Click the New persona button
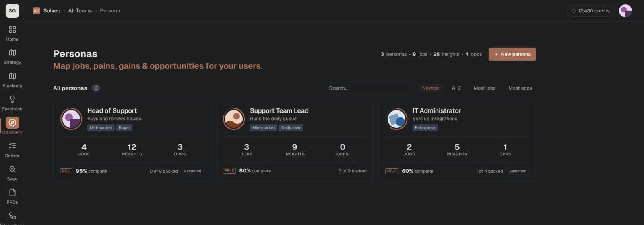Image resolution: width=644 pixels, height=225 pixels. pyautogui.click(x=512, y=54)
